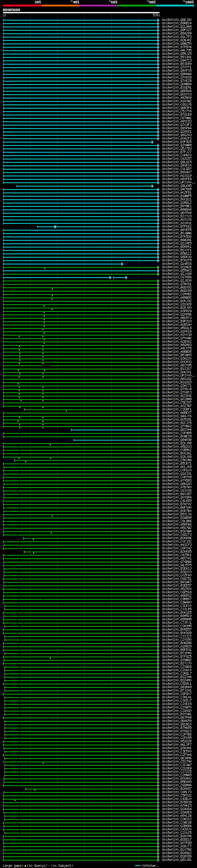Screen dimensions: 197x868
Task: Select the UniRef100_C5KXM6 label
Action: tap(177, 460)
